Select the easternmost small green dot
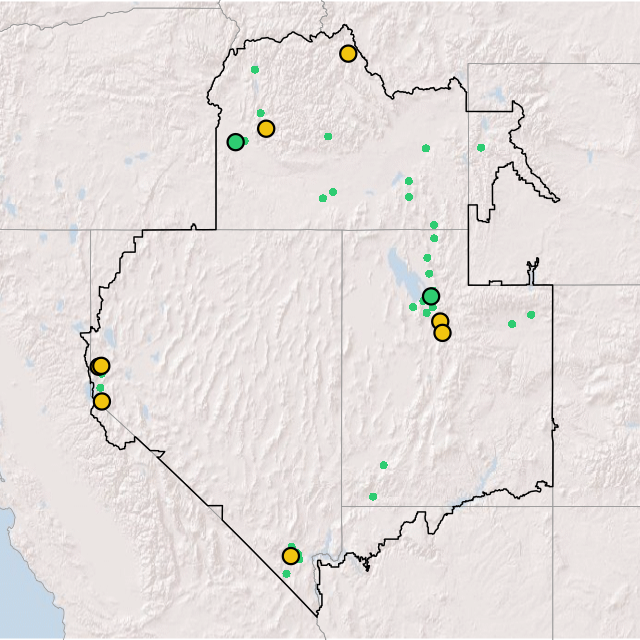Screen dimensions: 640x640 (531, 315)
